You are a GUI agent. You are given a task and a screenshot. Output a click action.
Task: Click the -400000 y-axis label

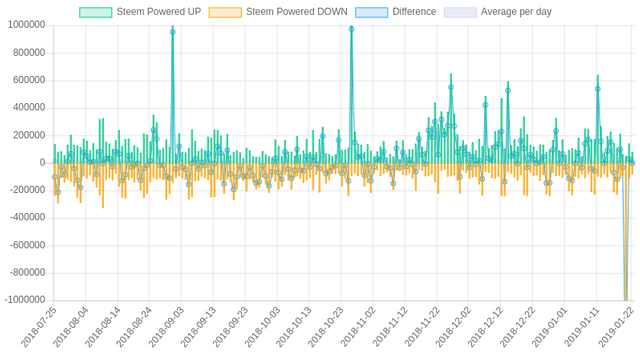[x=27, y=218]
